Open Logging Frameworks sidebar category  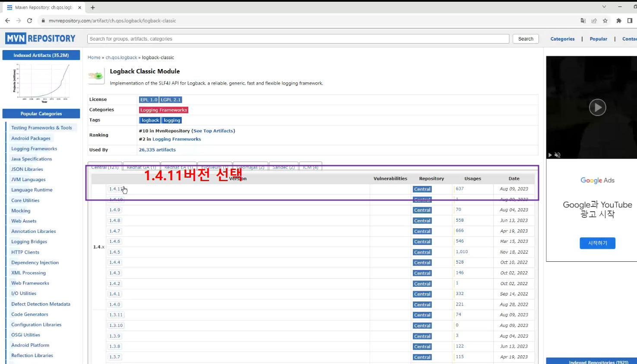34,149
